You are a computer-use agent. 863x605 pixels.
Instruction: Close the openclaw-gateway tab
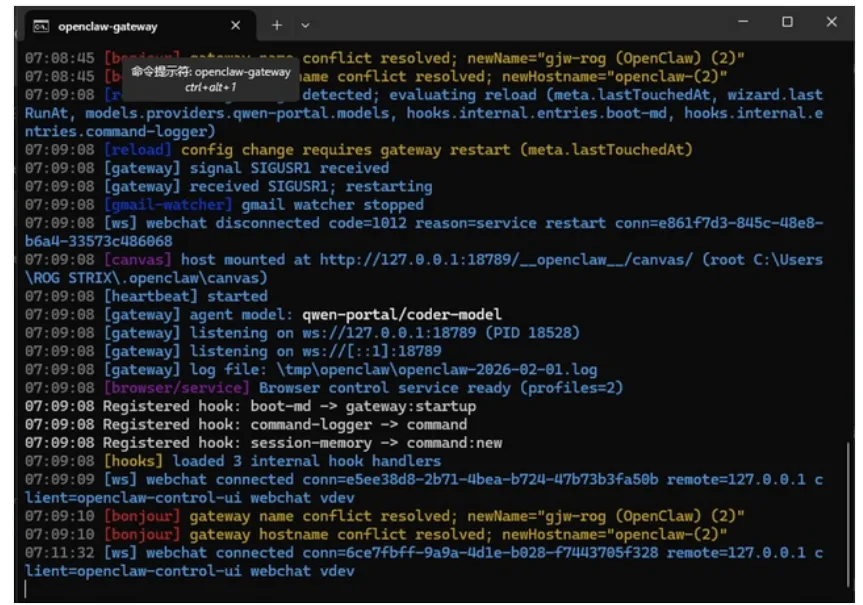[236, 25]
